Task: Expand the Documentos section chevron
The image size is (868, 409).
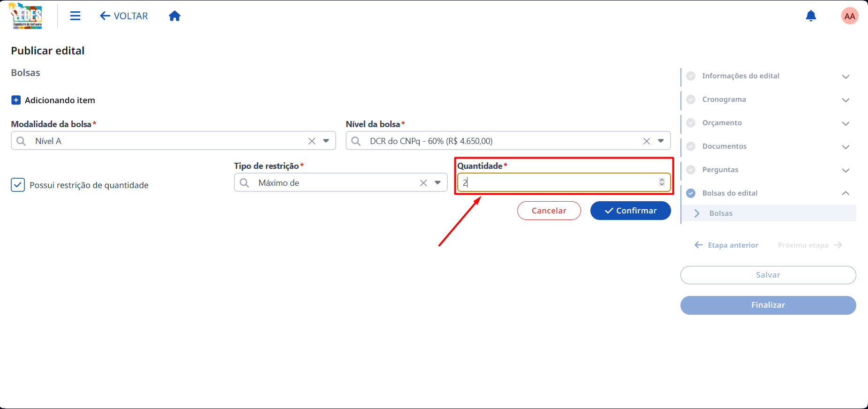Action: pos(845,147)
